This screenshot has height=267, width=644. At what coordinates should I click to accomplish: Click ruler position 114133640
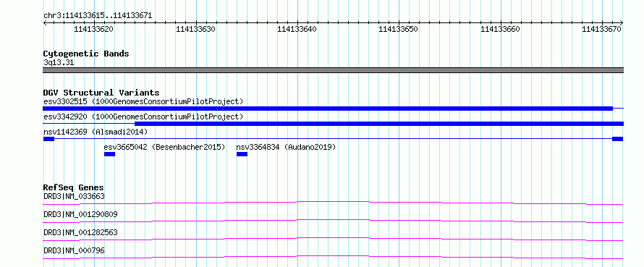[x=297, y=29]
